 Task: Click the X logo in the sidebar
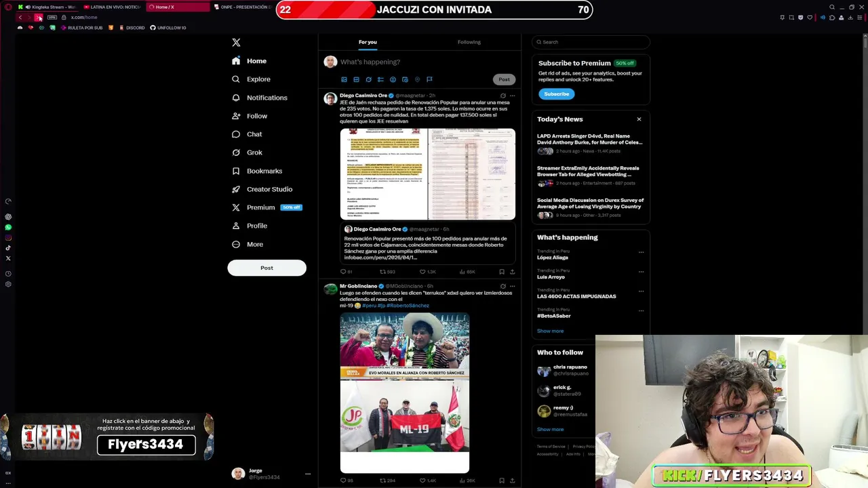[236, 43]
